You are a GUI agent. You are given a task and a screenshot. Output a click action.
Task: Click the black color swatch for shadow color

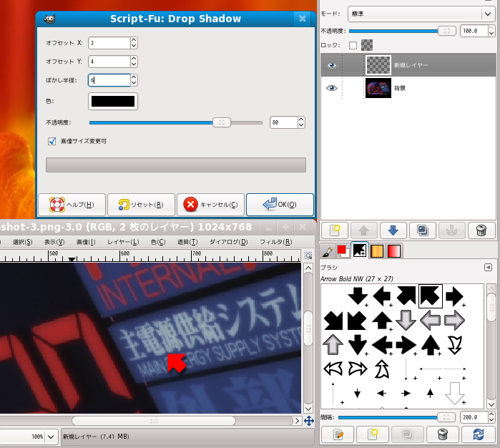[113, 101]
